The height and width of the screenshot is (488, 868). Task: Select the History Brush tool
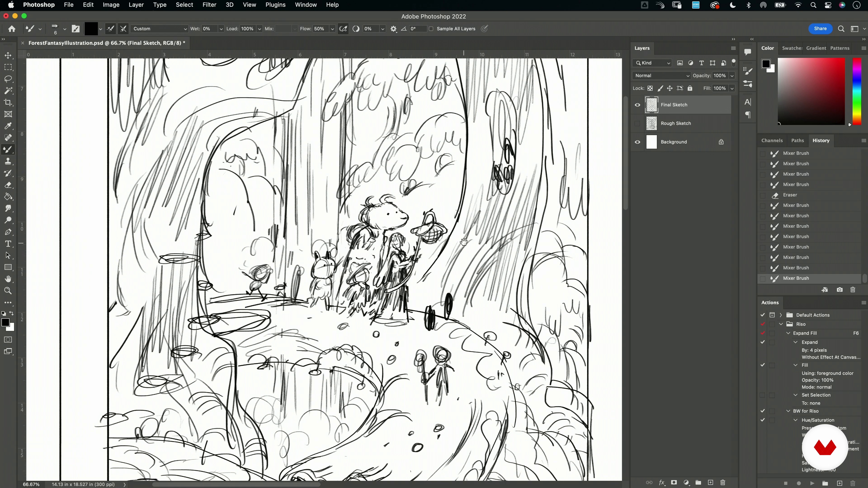point(8,173)
